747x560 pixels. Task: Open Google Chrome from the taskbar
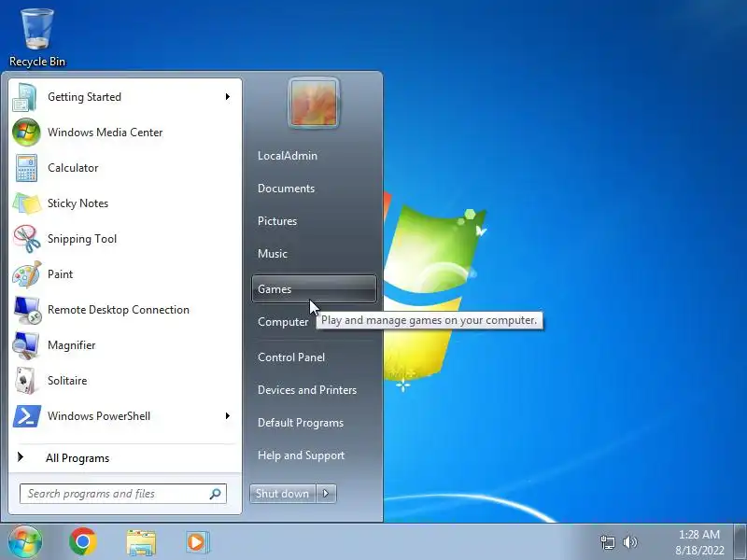click(83, 541)
